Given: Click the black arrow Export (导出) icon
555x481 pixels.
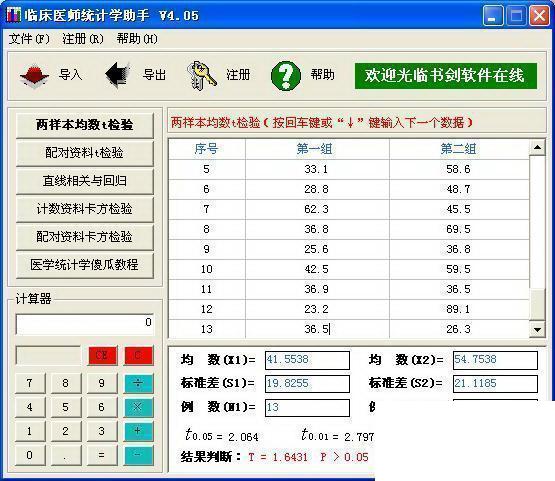Looking at the screenshot, I should [118, 75].
